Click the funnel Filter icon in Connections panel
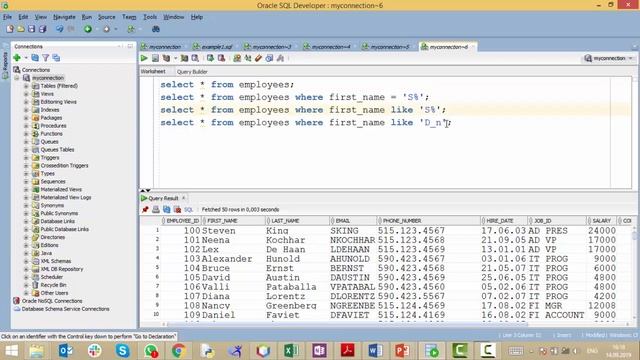The width and height of the screenshot is (640, 360). click(x=46, y=58)
